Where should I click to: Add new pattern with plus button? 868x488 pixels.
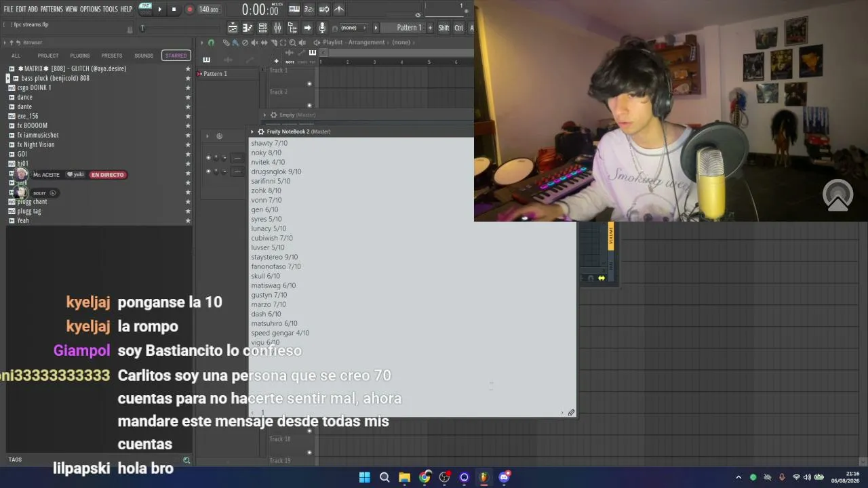pyautogui.click(x=430, y=28)
